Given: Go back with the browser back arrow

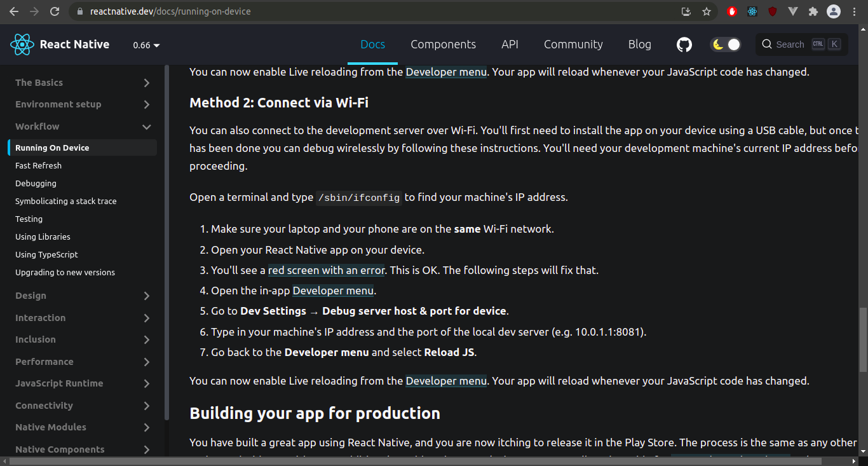Looking at the screenshot, I should [x=14, y=11].
